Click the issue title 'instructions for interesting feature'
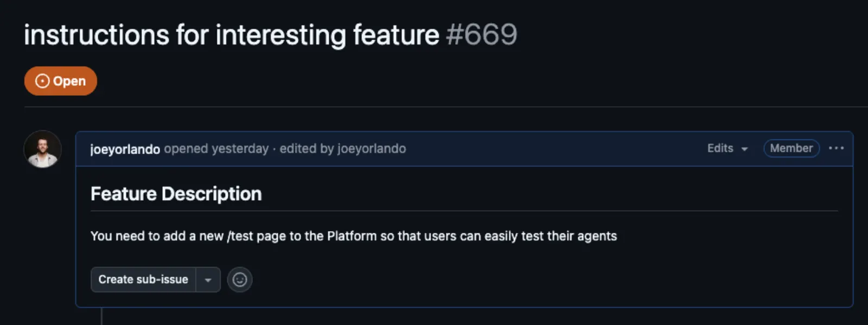 [231, 35]
